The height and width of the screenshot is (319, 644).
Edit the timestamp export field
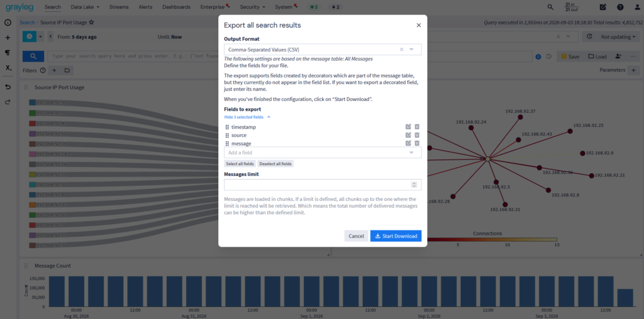coord(408,127)
